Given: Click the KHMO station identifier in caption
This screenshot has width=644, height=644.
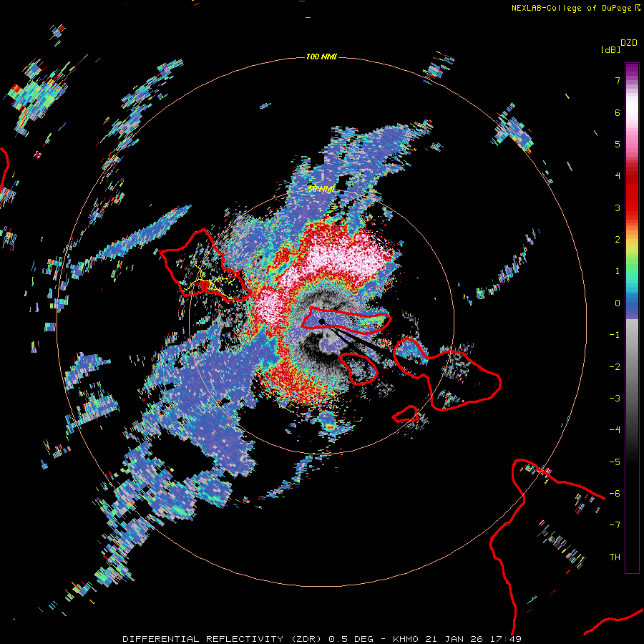Looking at the screenshot, I should tap(406, 639).
